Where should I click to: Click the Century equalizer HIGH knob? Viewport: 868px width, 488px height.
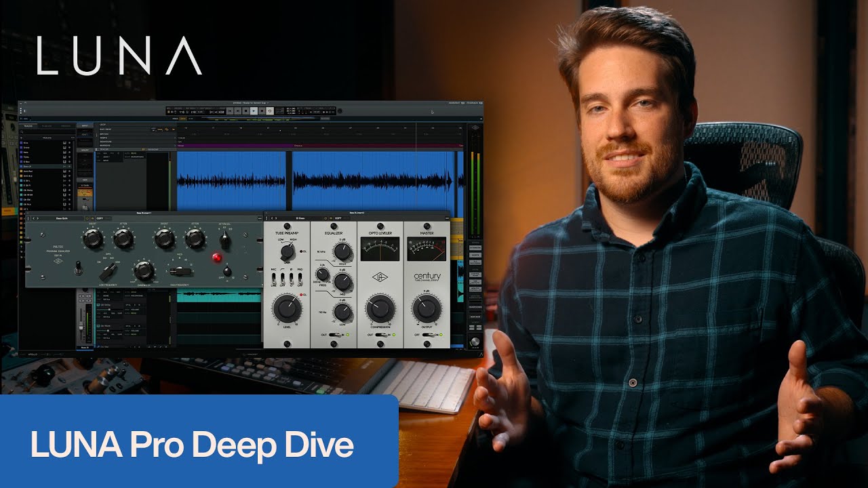pyautogui.click(x=342, y=251)
